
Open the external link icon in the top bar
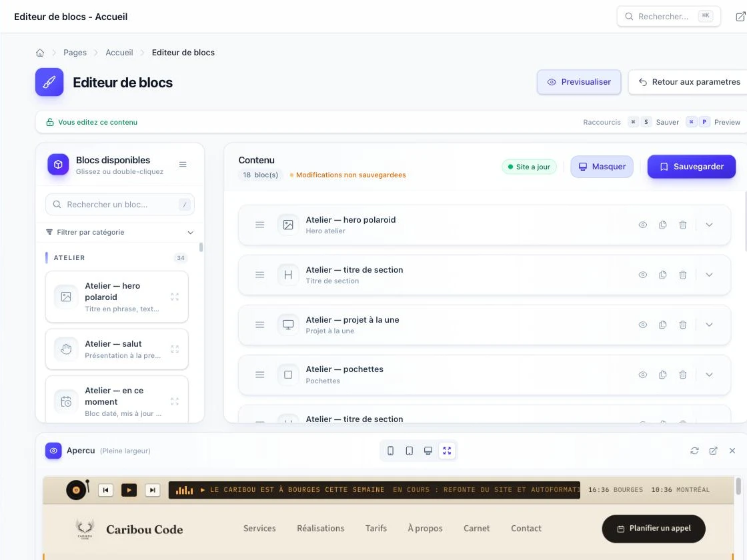pyautogui.click(x=740, y=17)
